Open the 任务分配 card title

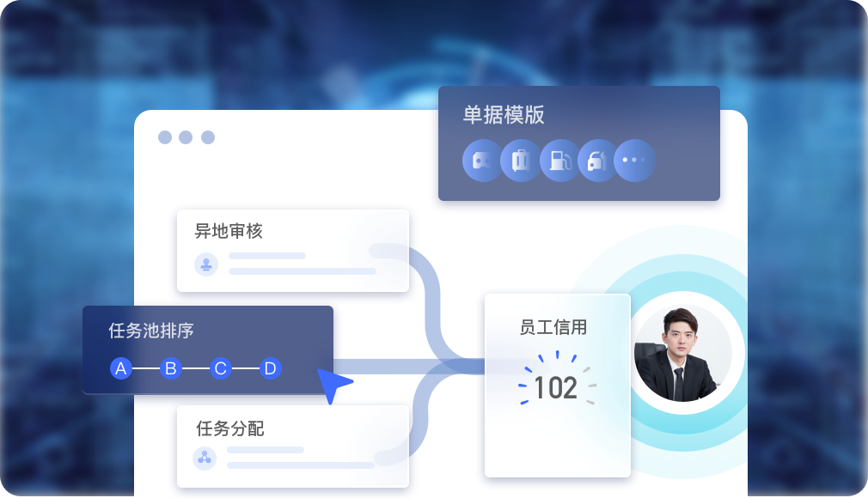point(229,428)
